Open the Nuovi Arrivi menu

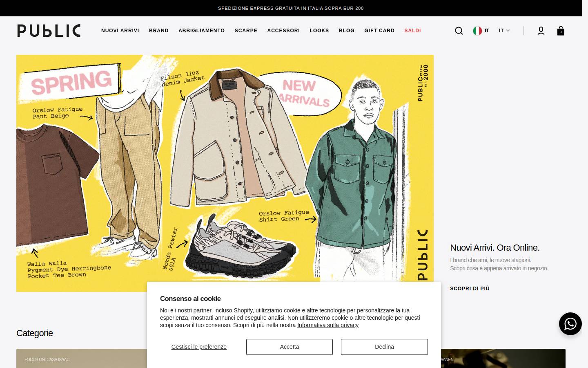click(120, 31)
